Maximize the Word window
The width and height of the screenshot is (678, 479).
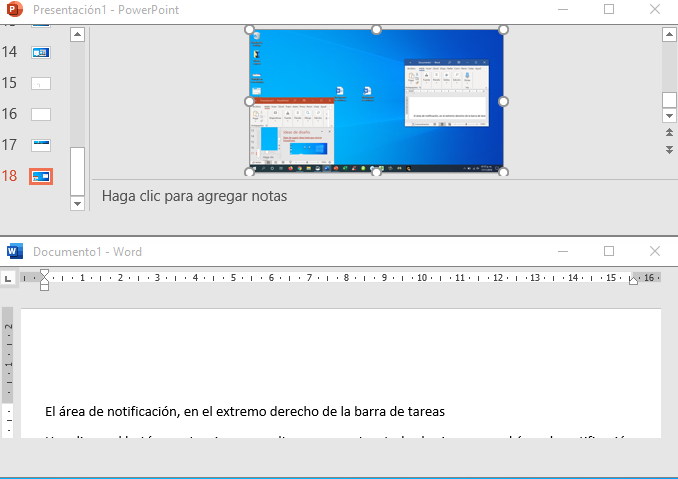point(609,251)
